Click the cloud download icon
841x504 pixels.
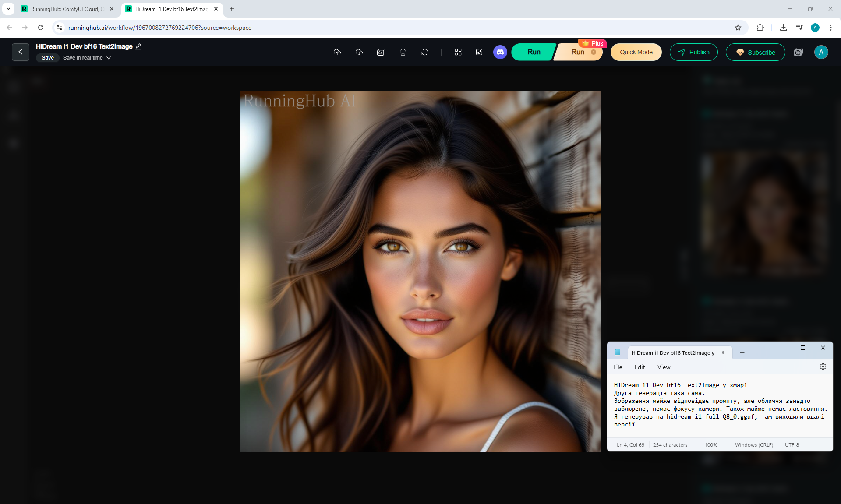click(359, 52)
